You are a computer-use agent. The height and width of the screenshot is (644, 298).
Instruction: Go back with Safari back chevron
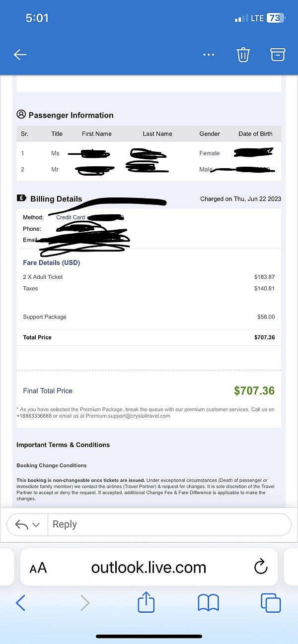pyautogui.click(x=21, y=603)
